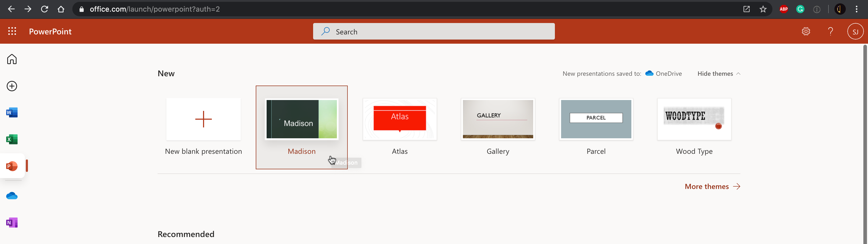Click the More themes link
This screenshot has width=868, height=244.
[712, 186]
